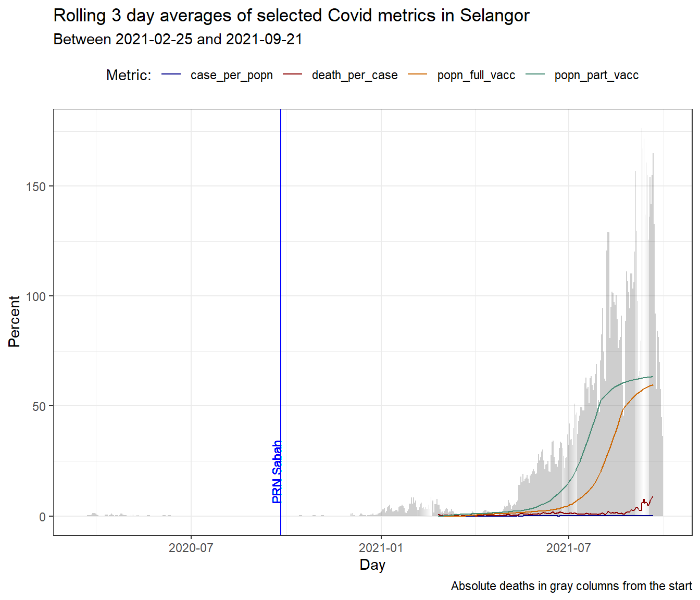
Task: Click the green popn_part_vacc legend line
Action: click(535, 74)
